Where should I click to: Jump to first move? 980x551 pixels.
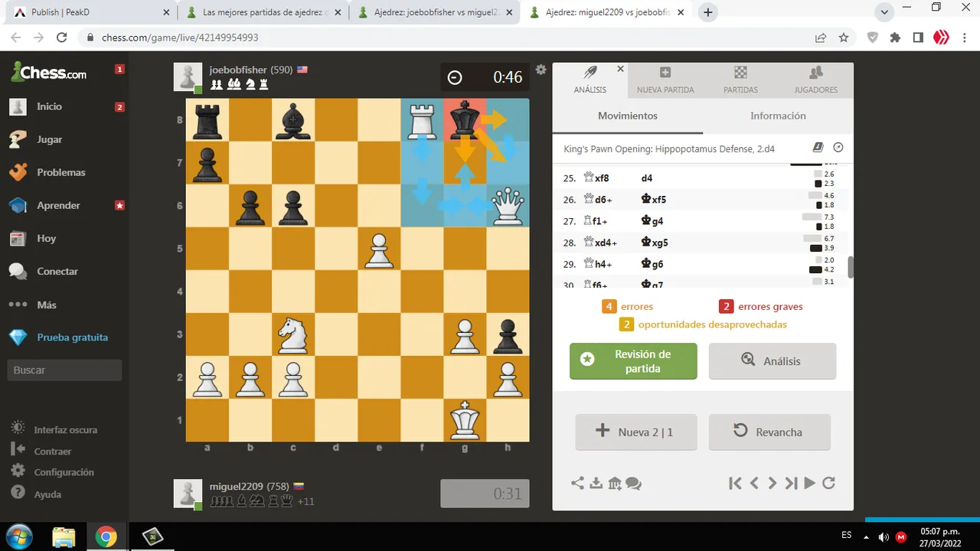tap(735, 483)
